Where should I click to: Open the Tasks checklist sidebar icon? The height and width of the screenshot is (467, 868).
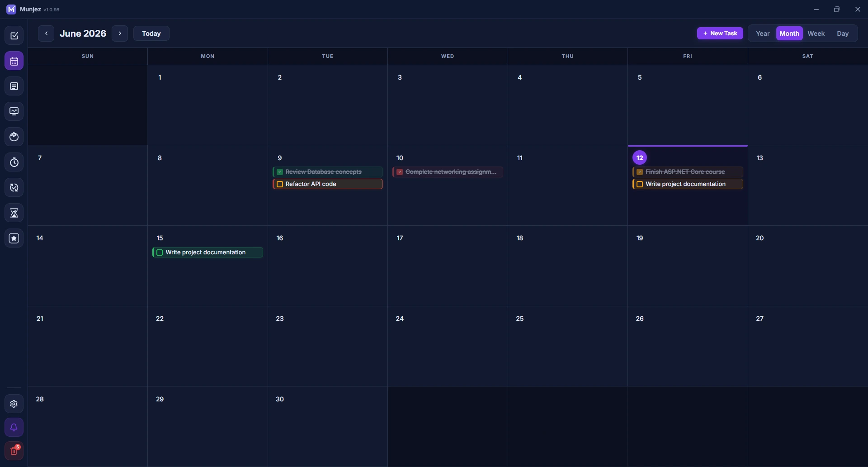click(14, 36)
